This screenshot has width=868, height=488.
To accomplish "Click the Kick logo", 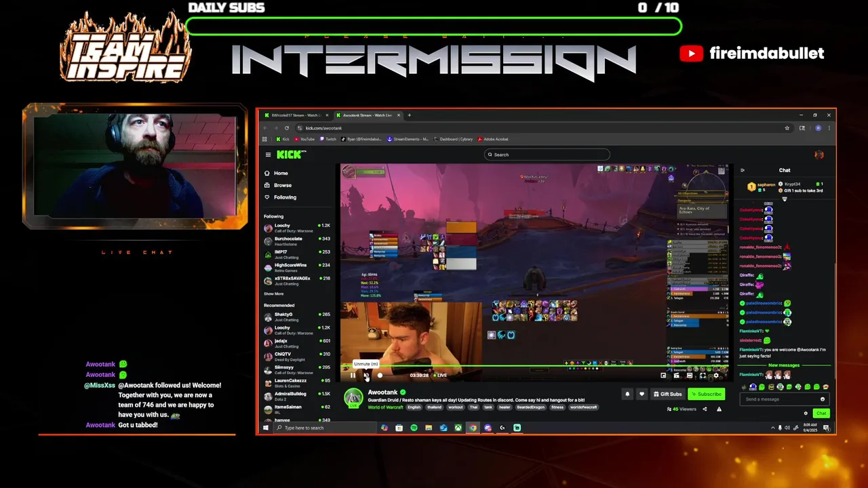I will pyautogui.click(x=290, y=155).
